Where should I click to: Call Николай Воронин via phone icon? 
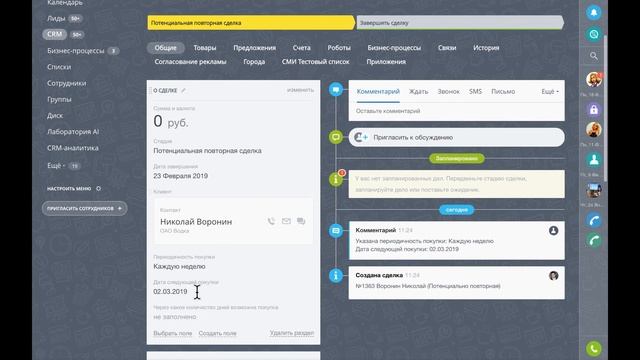click(x=271, y=221)
